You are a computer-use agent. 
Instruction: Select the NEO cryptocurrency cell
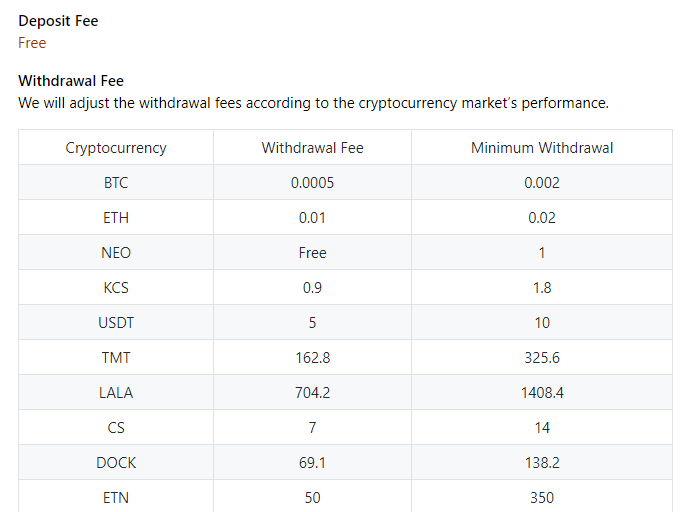click(116, 253)
